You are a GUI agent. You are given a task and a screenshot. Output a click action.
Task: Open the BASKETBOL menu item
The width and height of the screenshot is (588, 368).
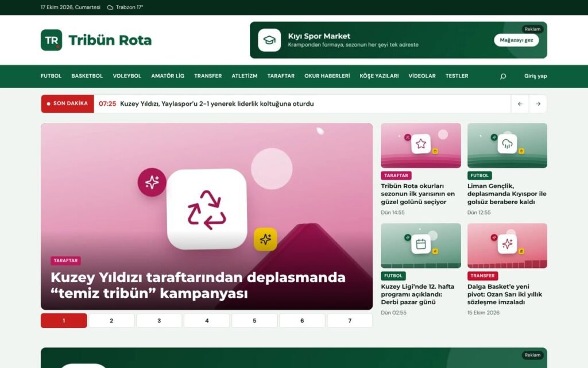click(x=87, y=76)
